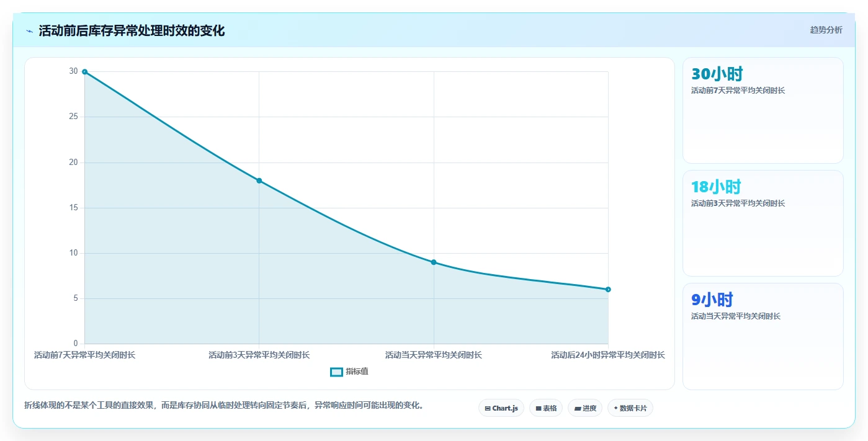The height and width of the screenshot is (441, 868).
Task: Toggle the 指标值 legend item
Action: click(x=349, y=372)
